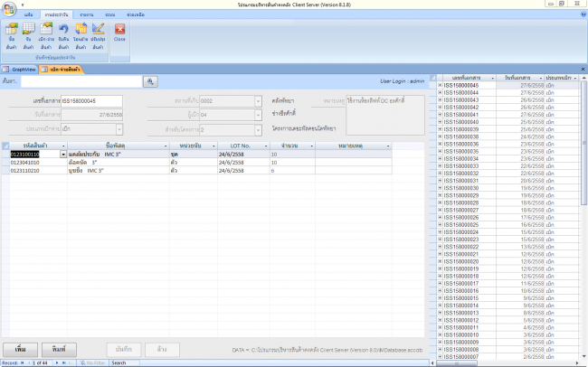The width and height of the screenshot is (588, 367).
Task: Open the สถานที่เก็บ combo box arrow showing 0002
Action: [x=258, y=101]
